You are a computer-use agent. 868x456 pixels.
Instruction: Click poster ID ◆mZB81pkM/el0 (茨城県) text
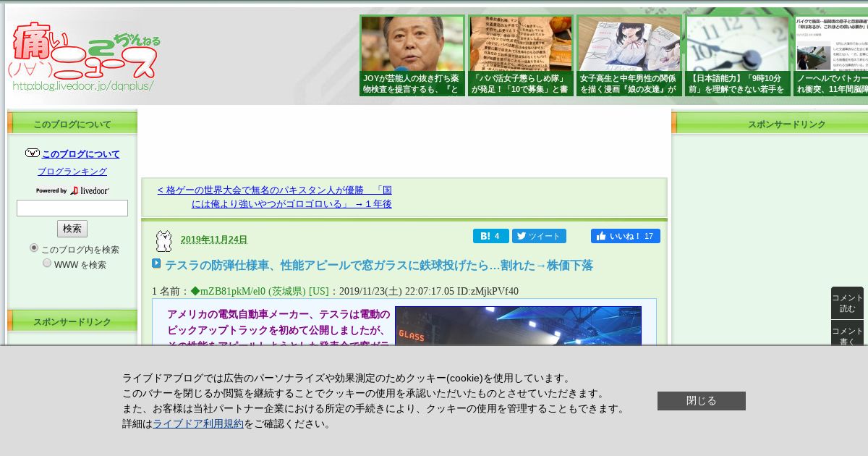248,292
